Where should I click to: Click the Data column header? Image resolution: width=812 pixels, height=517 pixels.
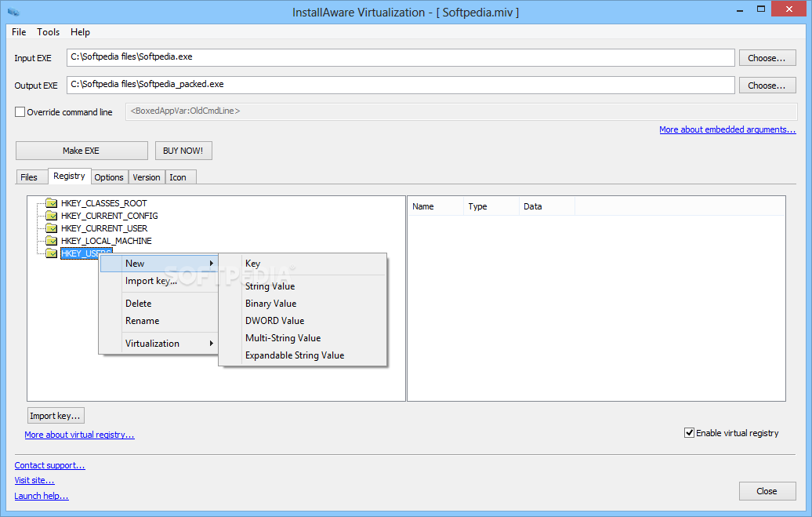click(x=547, y=206)
